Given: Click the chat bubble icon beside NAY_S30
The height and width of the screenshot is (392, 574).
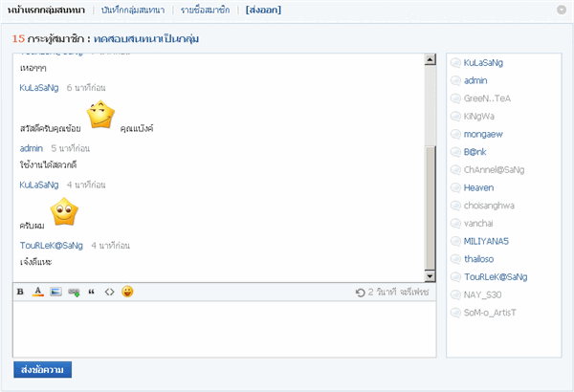Looking at the screenshot, I should point(455,294).
